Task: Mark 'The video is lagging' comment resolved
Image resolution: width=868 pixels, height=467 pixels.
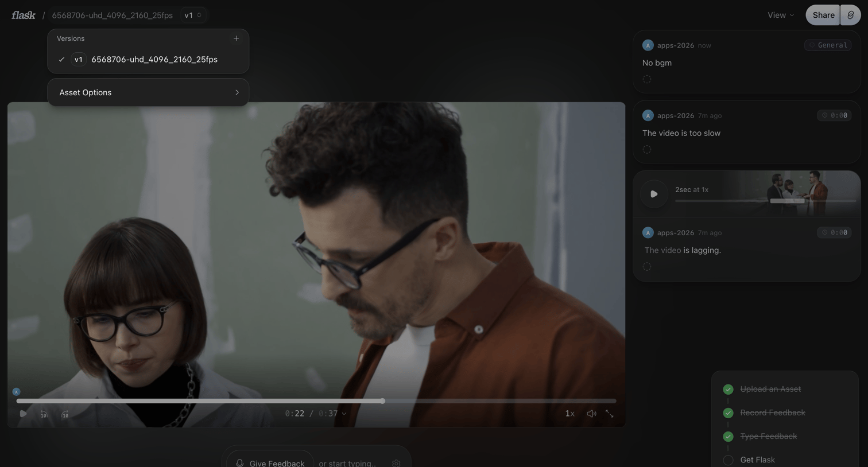Action: pos(647,267)
